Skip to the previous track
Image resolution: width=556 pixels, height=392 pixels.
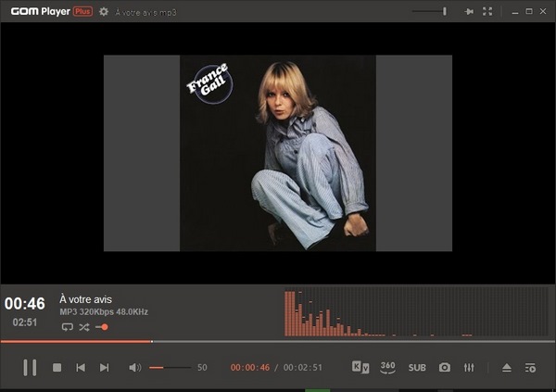click(x=81, y=368)
